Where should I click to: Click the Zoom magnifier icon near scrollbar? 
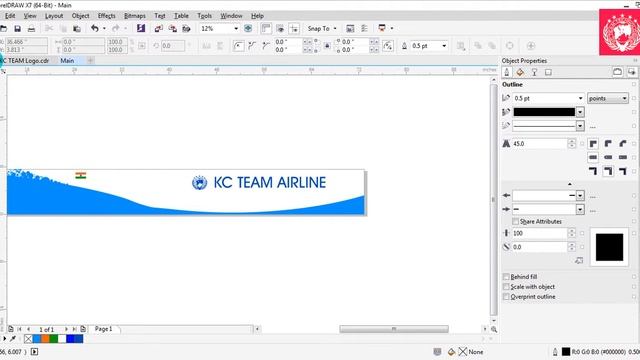click(494, 329)
